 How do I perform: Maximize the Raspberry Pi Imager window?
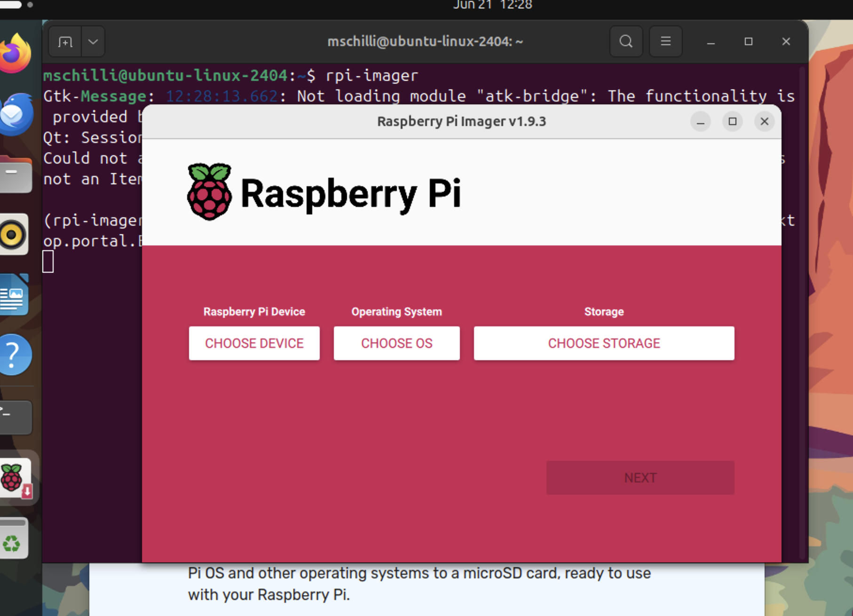732,122
